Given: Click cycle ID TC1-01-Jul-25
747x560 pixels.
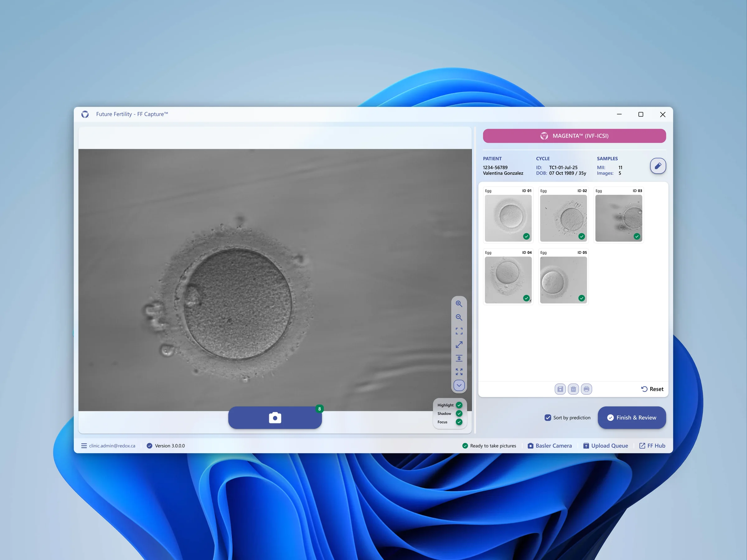Looking at the screenshot, I should point(563,167).
